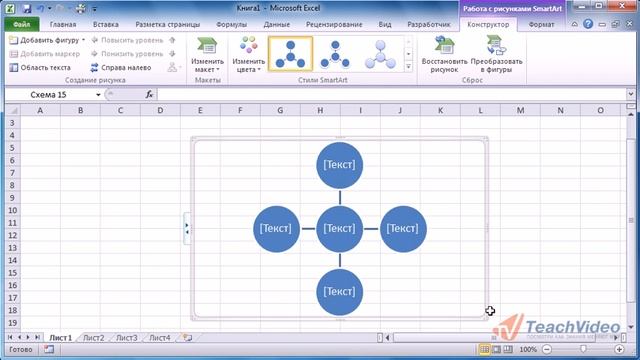Image resolution: width=640 pixels, height=360 pixels.
Task: Click Добавить фигуру button
Action: coord(45,40)
